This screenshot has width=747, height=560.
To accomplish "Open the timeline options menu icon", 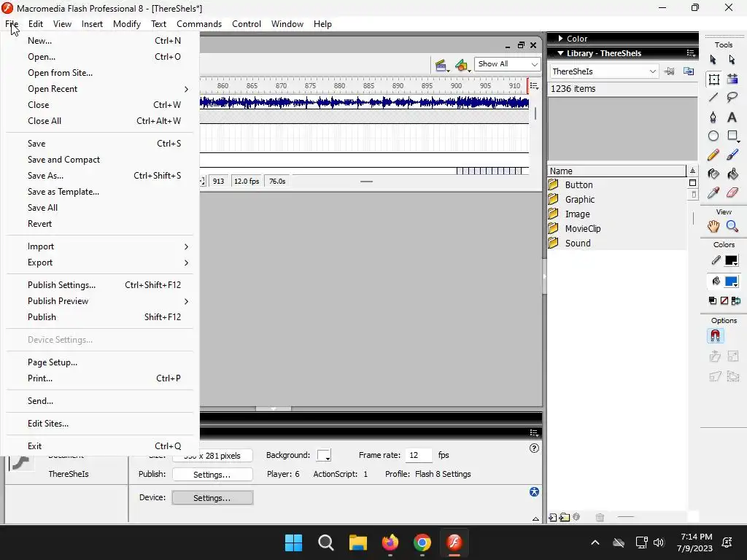I will [534, 86].
